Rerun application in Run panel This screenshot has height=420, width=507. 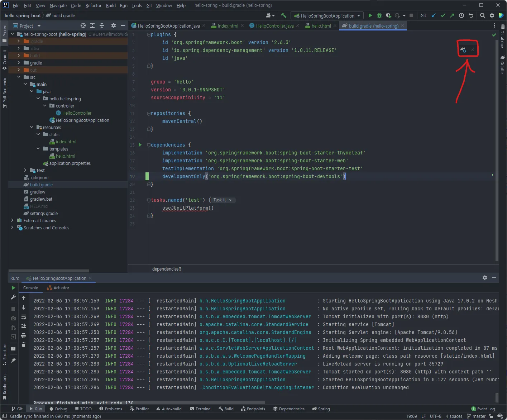point(13,288)
